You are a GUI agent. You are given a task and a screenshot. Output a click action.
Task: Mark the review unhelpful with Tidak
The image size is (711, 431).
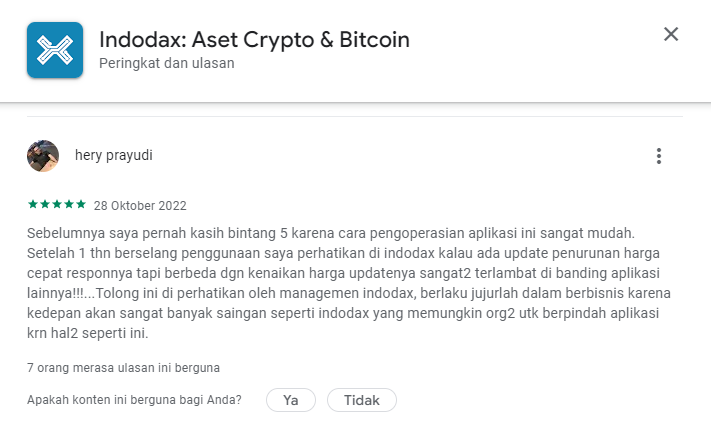coord(361,400)
